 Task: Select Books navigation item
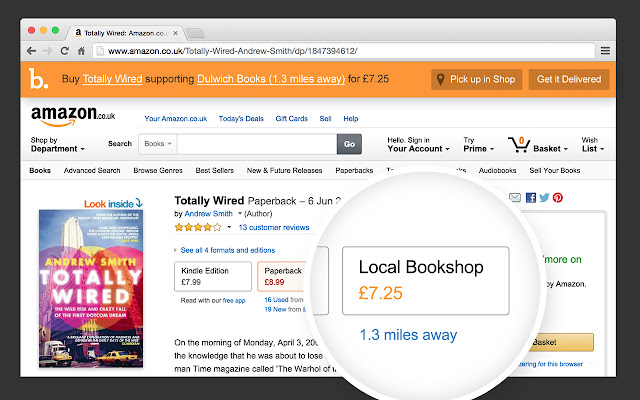(40, 171)
